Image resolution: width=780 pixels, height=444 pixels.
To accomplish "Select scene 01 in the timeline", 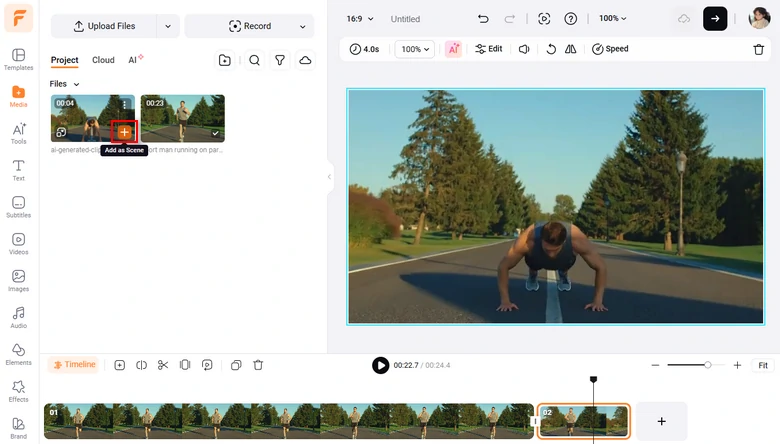I will tap(289, 421).
